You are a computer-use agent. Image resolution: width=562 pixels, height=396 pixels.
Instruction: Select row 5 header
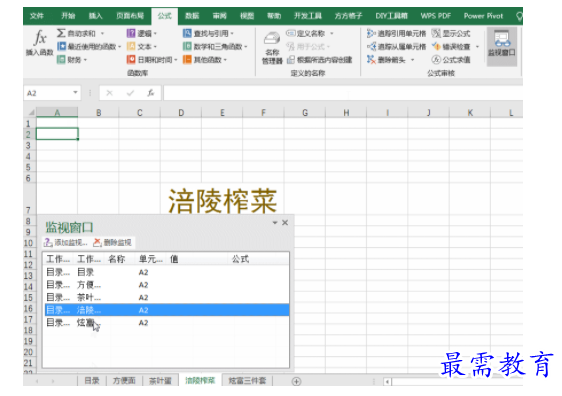(29, 167)
